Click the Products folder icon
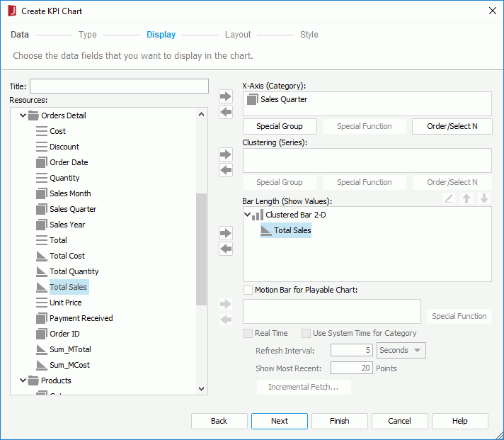Image resolution: width=504 pixels, height=440 pixels. click(x=33, y=380)
